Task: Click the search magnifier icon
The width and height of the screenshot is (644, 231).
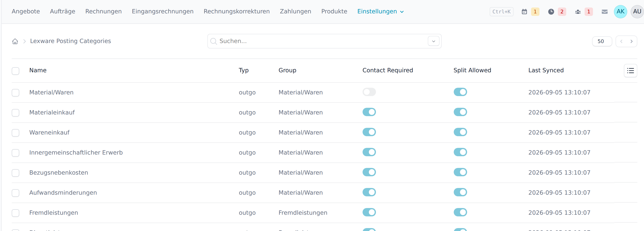Action: (x=213, y=41)
